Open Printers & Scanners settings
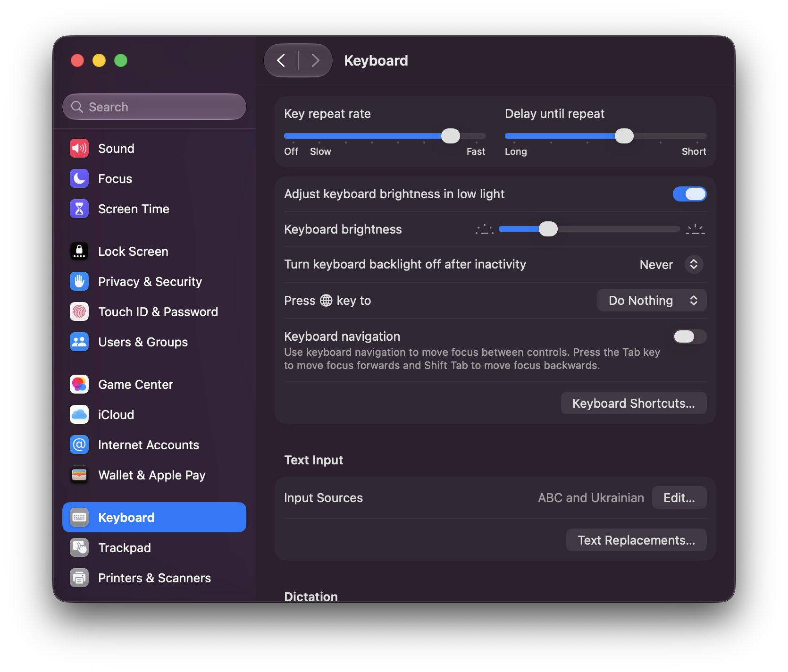Image resolution: width=788 pixels, height=672 pixels. click(154, 578)
